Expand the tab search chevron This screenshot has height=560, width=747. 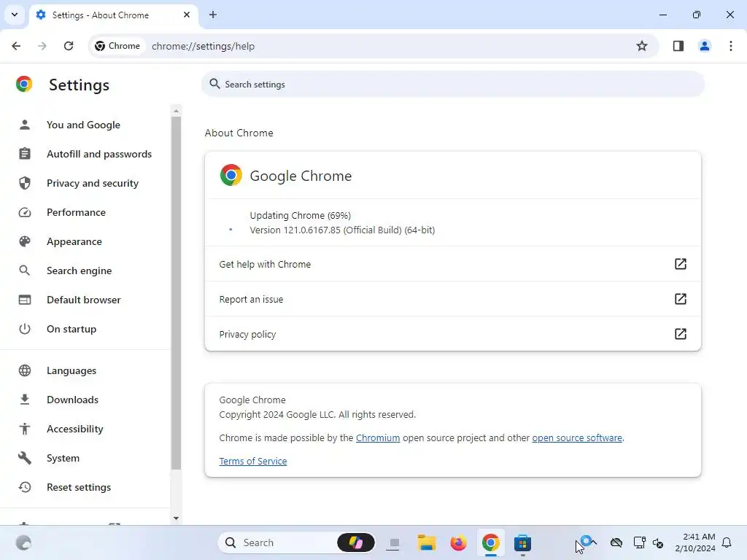click(x=15, y=15)
